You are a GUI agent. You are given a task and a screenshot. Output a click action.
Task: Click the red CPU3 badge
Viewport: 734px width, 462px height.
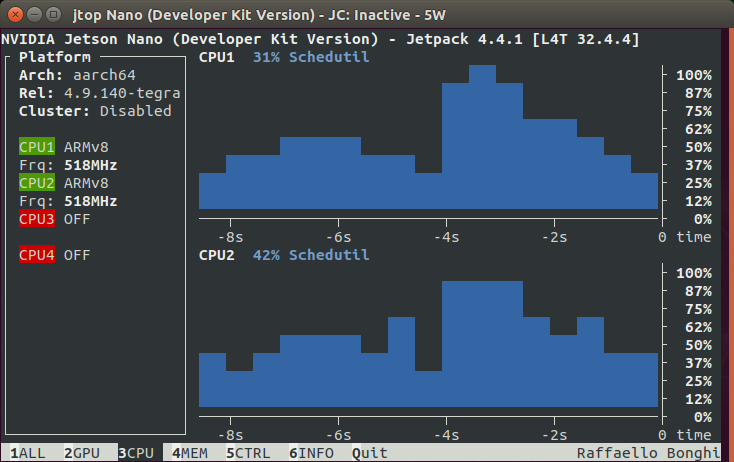tap(37, 219)
